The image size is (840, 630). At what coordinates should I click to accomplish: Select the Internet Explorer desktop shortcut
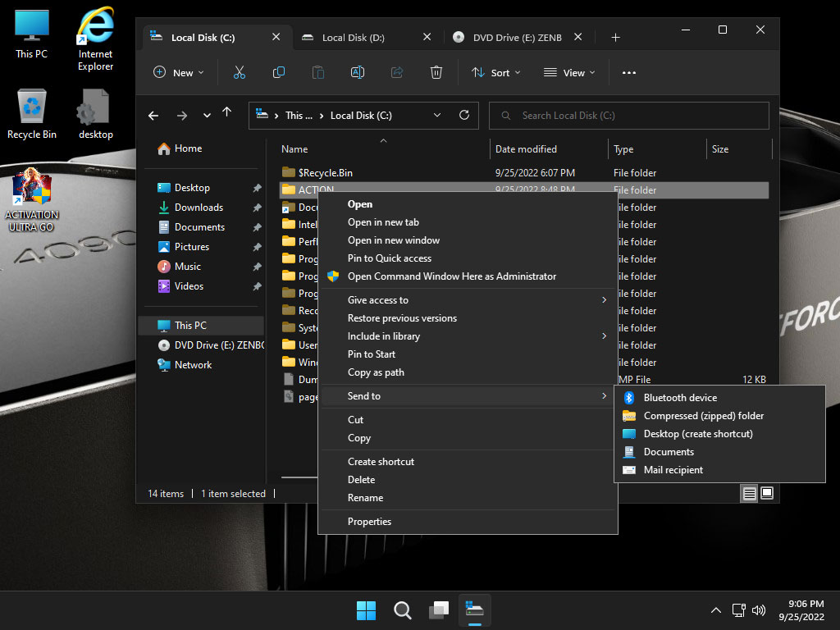tap(95, 39)
